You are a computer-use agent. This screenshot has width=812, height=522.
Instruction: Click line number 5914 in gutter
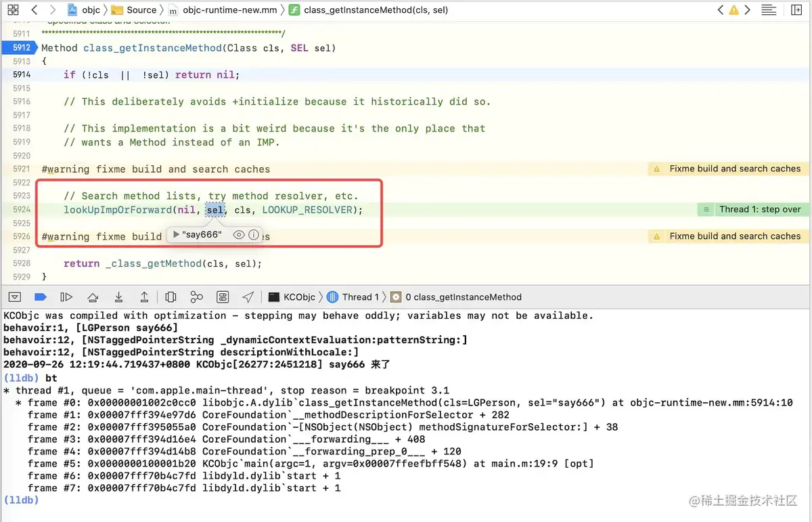[x=21, y=74]
